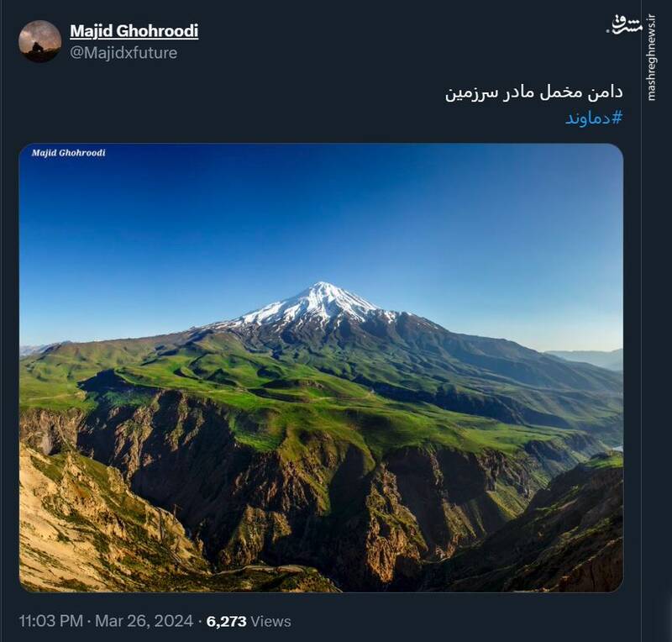Click the vertical mashreghnews.ir watermark text
This screenshot has height=642, width=672.
tap(652, 58)
